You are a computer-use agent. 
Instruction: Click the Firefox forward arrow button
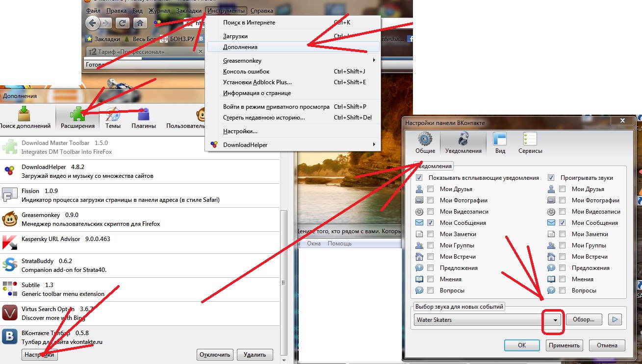[106, 23]
